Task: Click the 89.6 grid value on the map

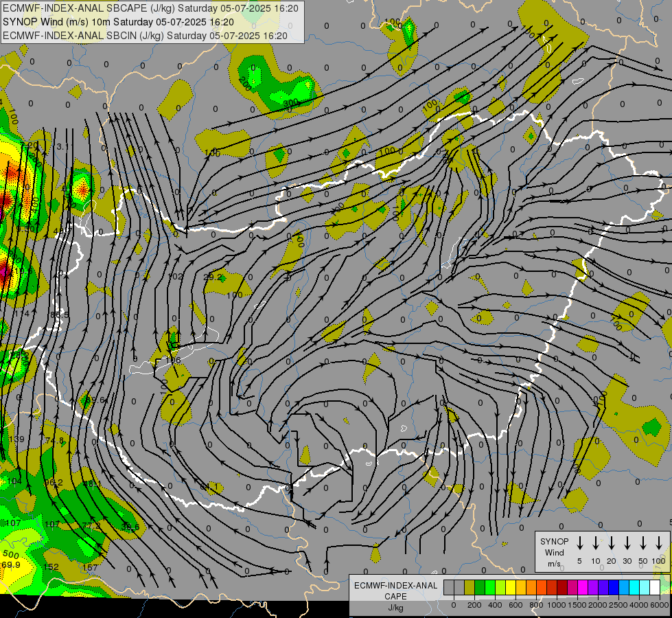Action: [x=95, y=400]
